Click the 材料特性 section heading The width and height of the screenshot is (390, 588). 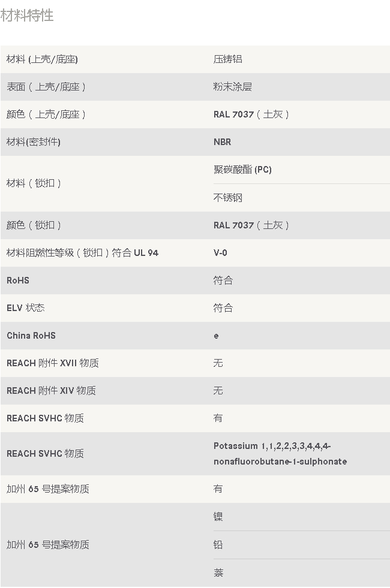(x=27, y=16)
